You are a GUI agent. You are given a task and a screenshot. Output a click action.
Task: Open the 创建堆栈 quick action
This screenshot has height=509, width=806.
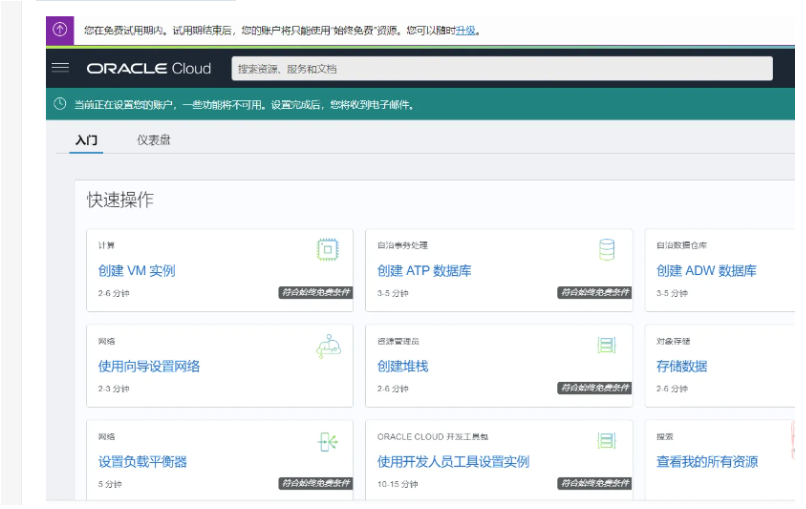(403, 367)
